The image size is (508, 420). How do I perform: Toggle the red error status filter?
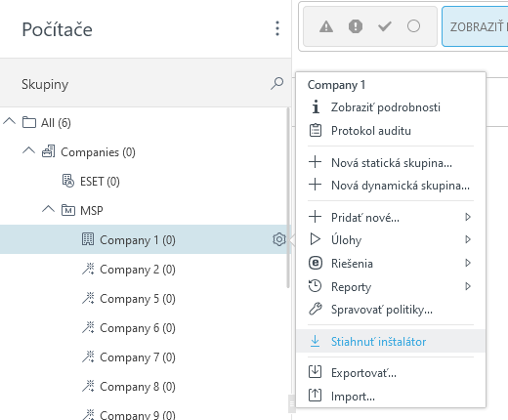tap(356, 26)
